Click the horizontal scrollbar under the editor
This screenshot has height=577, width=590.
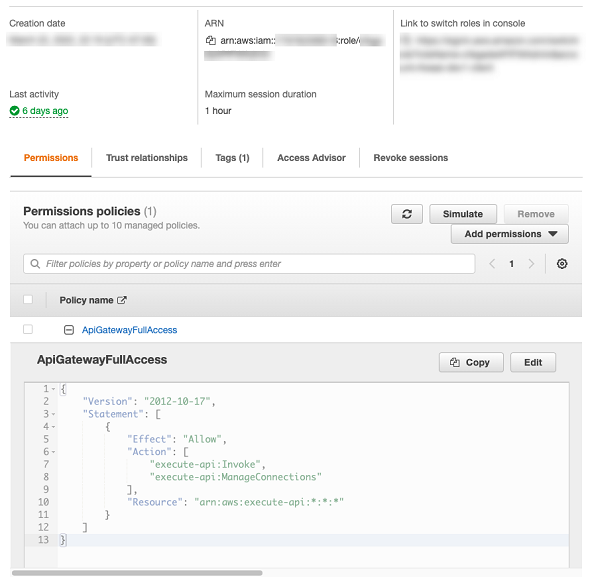(x=137, y=573)
